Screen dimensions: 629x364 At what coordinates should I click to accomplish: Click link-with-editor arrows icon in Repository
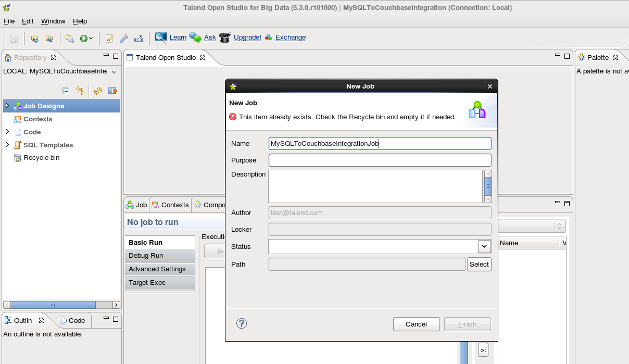80,91
